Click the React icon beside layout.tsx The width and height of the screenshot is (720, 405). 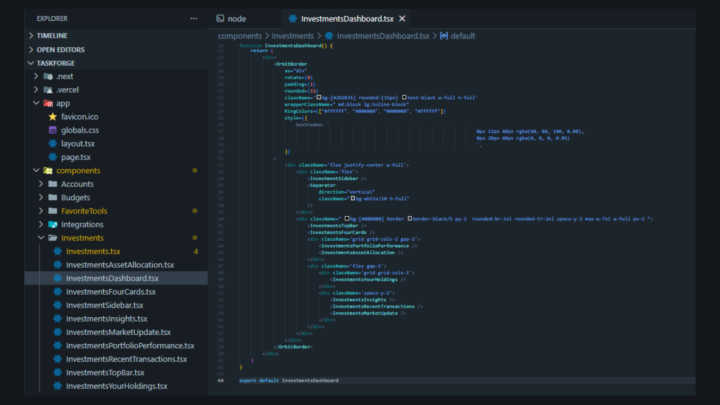pos(53,144)
